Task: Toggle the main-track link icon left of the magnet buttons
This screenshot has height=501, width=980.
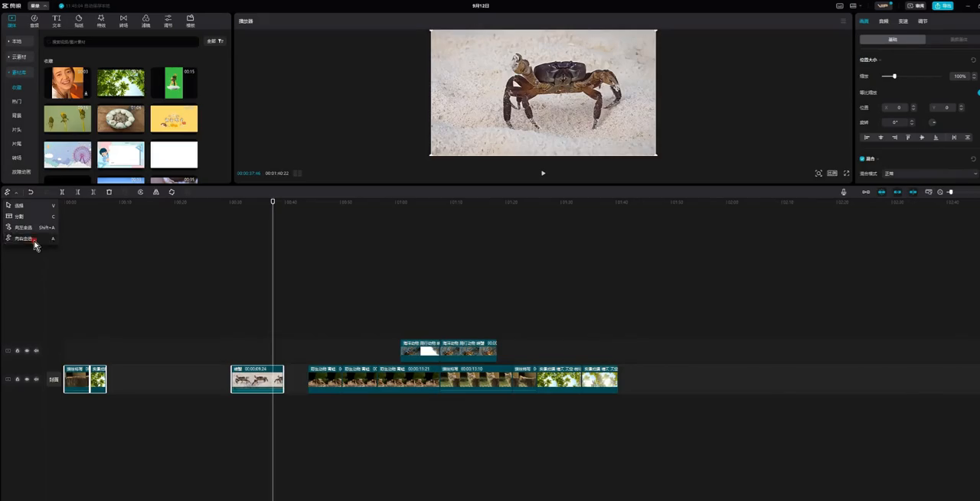Action: [866, 192]
